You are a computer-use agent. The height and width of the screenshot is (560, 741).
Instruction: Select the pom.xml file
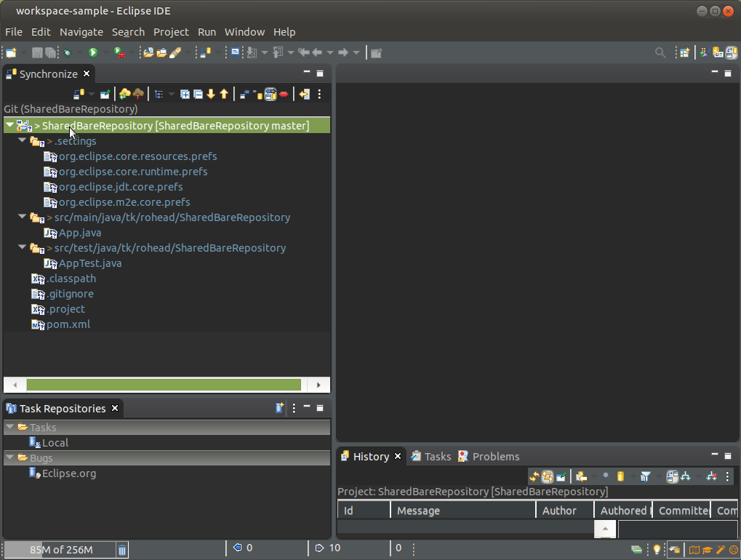pos(68,324)
